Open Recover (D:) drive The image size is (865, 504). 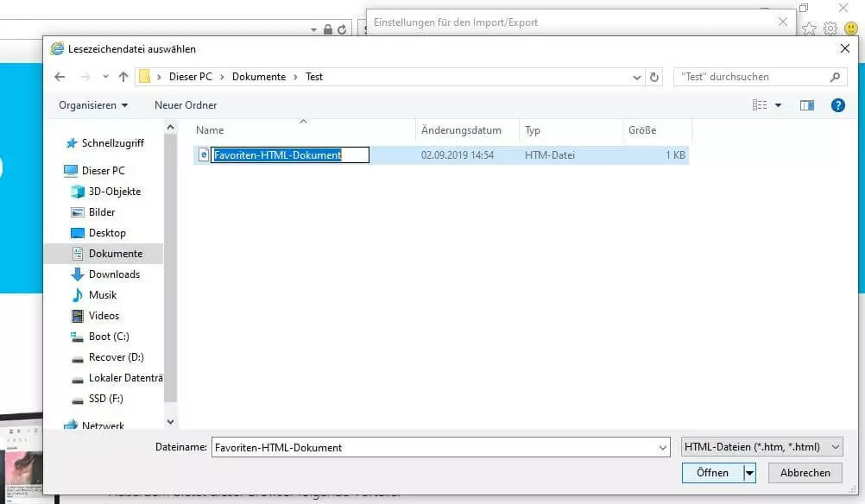116,357
